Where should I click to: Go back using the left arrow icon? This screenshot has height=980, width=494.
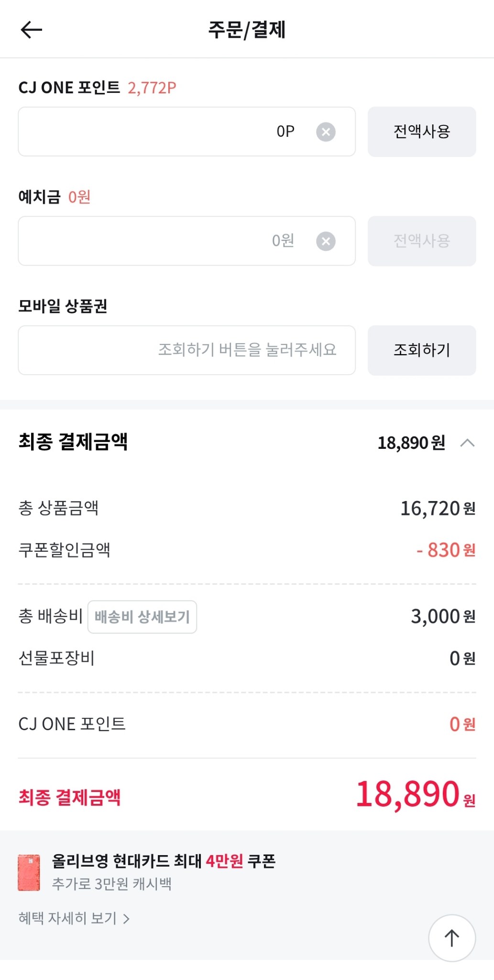coord(32,30)
